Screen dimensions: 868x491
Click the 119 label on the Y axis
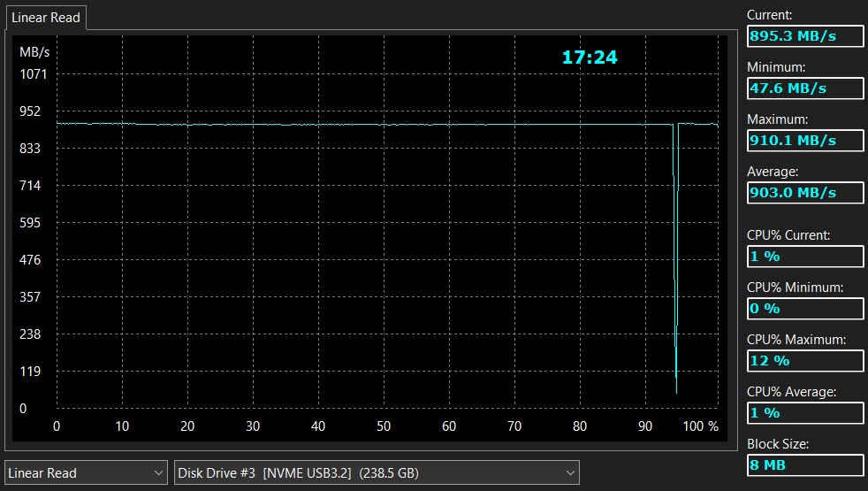pyautogui.click(x=30, y=372)
